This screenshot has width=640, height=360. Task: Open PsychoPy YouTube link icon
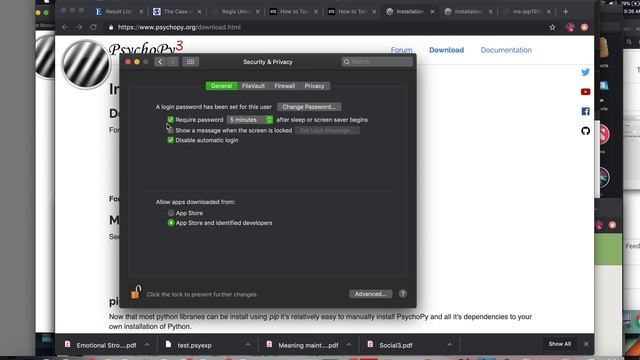[x=585, y=92]
